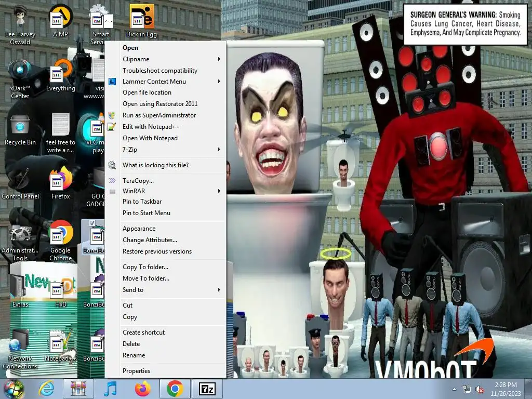
Task: Choose Open using Restorator 2011
Action: click(x=165, y=104)
